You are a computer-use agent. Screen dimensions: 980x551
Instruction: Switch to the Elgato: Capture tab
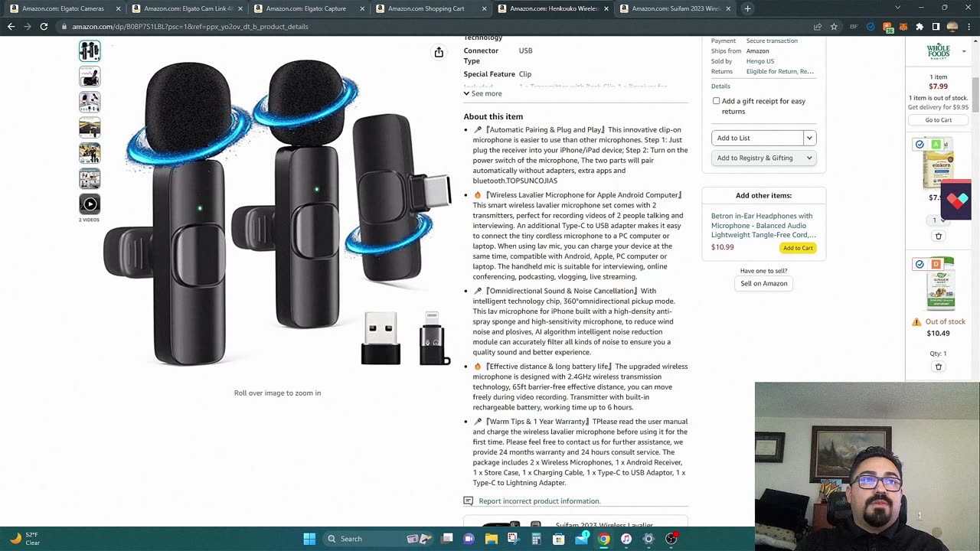pyautogui.click(x=309, y=8)
